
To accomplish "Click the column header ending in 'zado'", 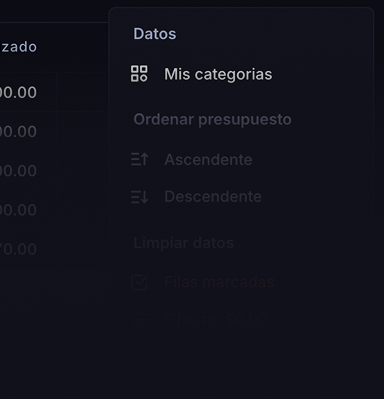I will [x=19, y=47].
